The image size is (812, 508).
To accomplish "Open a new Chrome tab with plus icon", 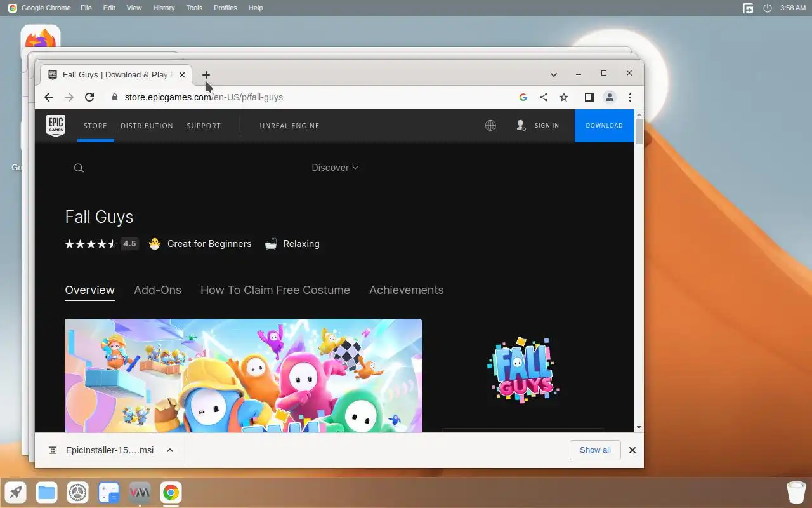I will pos(206,74).
